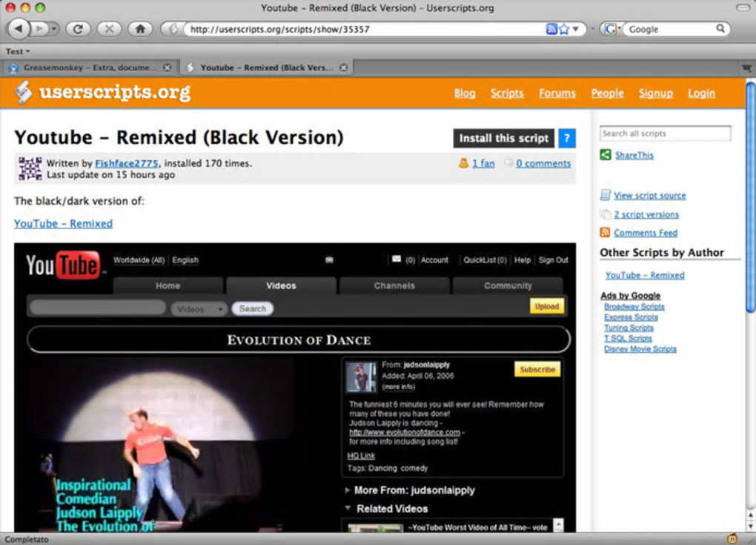
Task: Click the Ads by Google label
Action: click(x=630, y=296)
